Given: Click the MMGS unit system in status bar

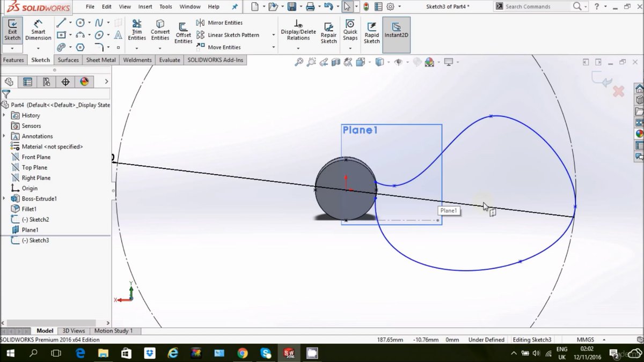Looking at the screenshot, I should 585,339.
